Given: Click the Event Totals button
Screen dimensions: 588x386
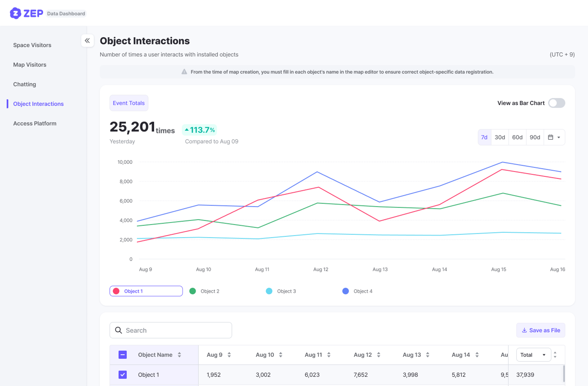Looking at the screenshot, I should (129, 103).
